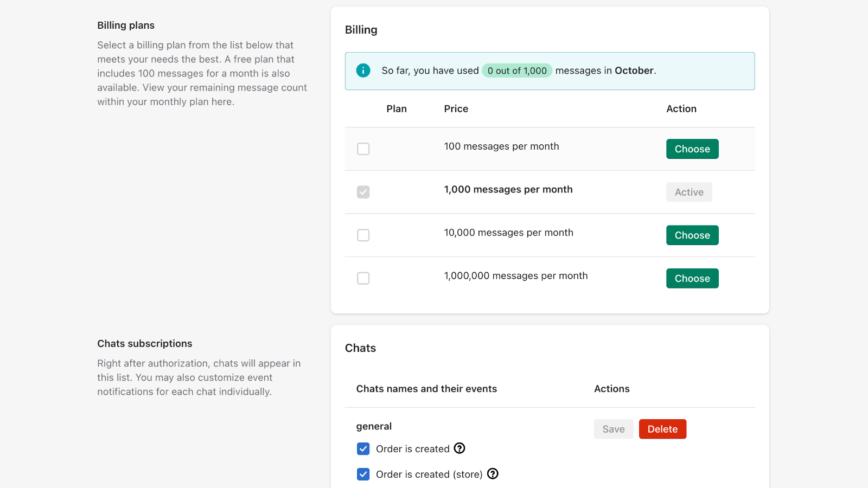Check the 100 messages per month plan checkbox
This screenshot has width=868, height=488.
pos(363,149)
